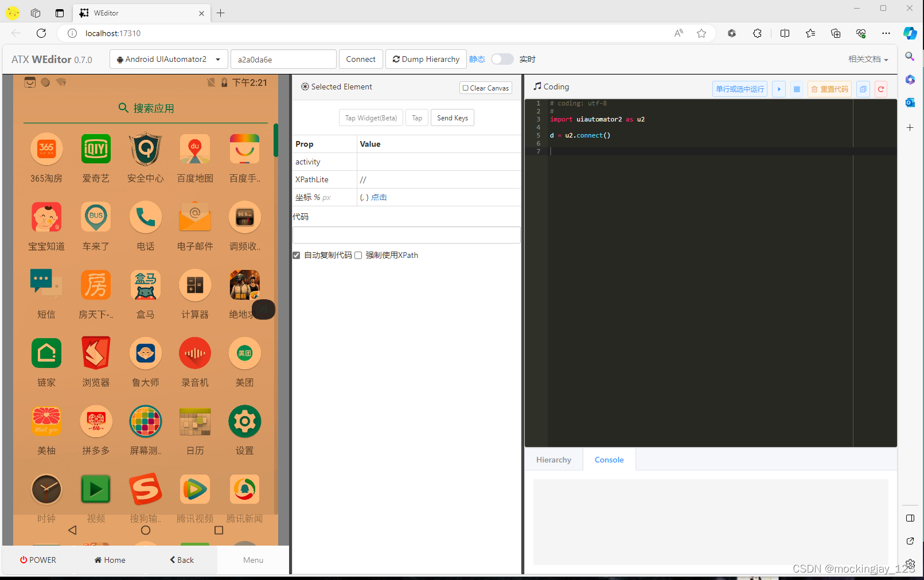
Task: Click the 搜索应用 search bar on device
Action: click(146, 108)
